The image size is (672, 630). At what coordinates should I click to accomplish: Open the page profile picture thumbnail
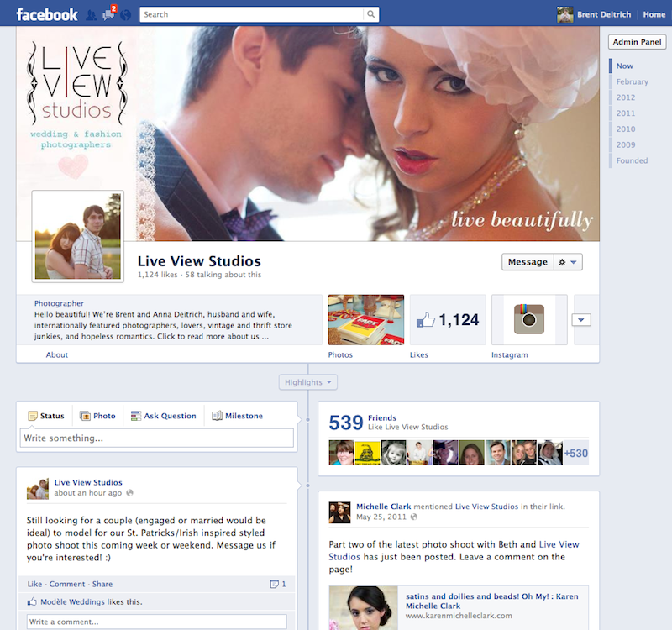[78, 236]
